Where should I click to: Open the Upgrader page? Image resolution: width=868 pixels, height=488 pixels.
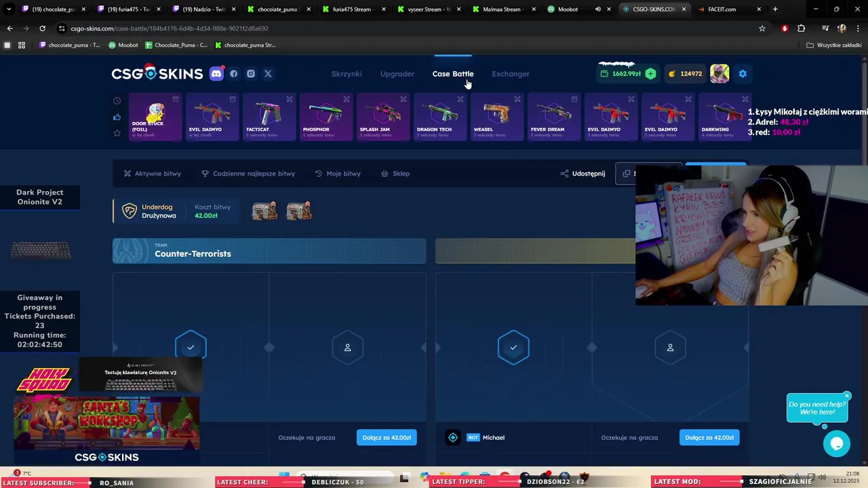[x=397, y=74]
